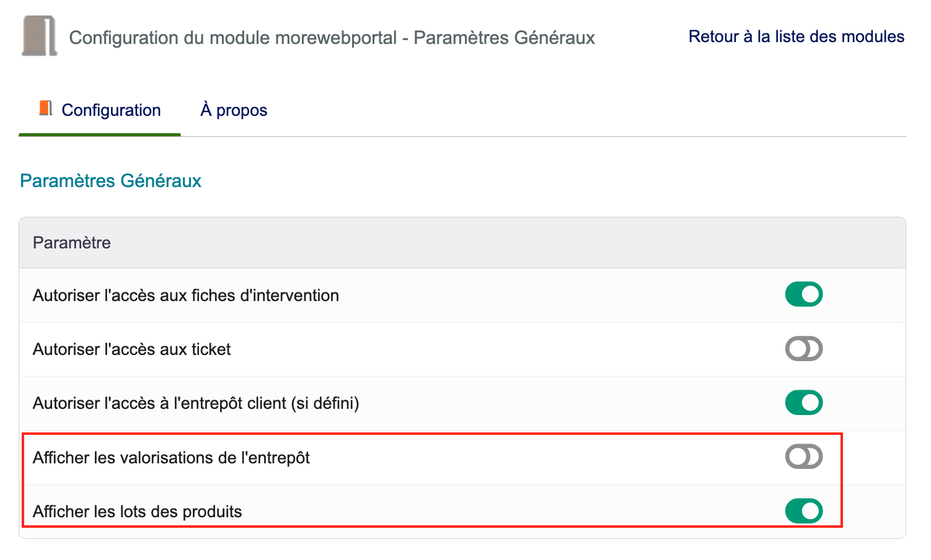Click the "Afficher les lots des produits" label
Image resolution: width=931 pixels, height=560 pixels.
click(x=137, y=512)
